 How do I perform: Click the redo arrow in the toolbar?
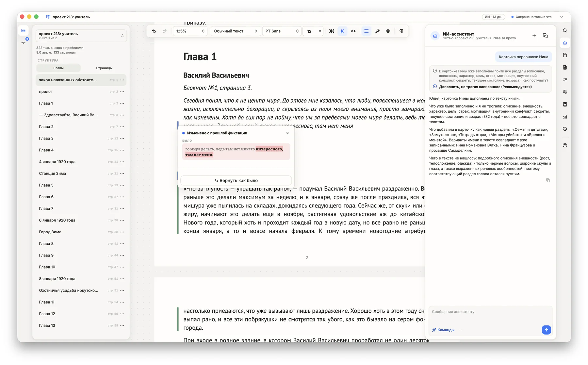[x=165, y=31]
